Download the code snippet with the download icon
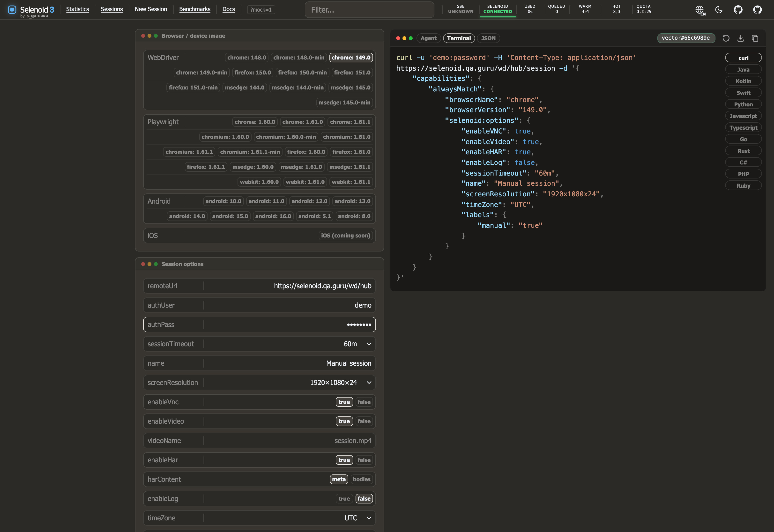The image size is (774, 532). pyautogui.click(x=740, y=38)
